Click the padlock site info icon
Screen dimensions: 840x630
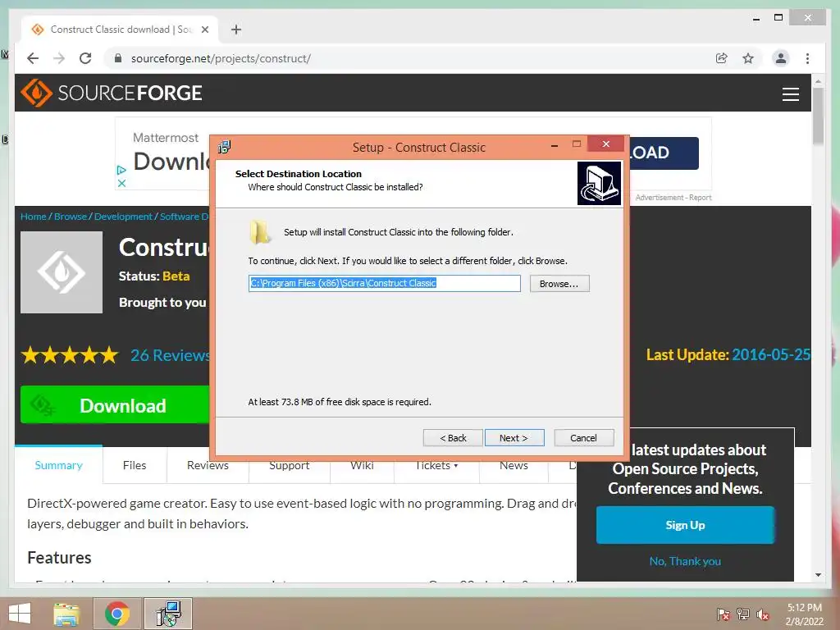coord(118,58)
